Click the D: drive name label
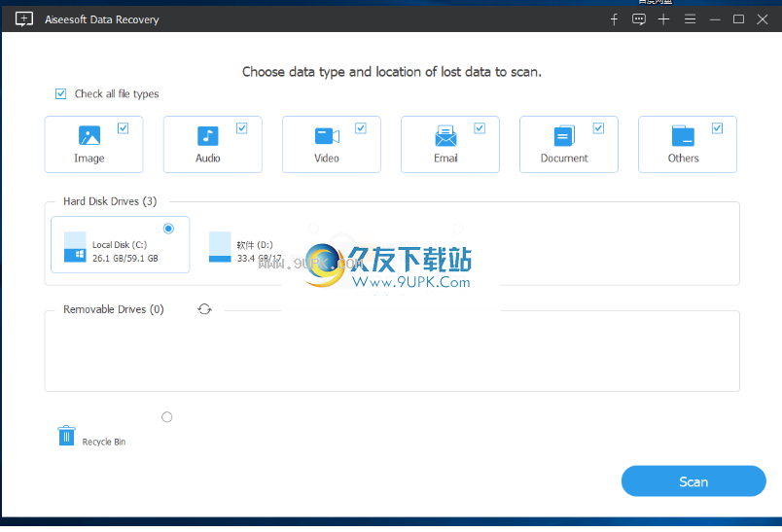782x532 pixels. 255,245
